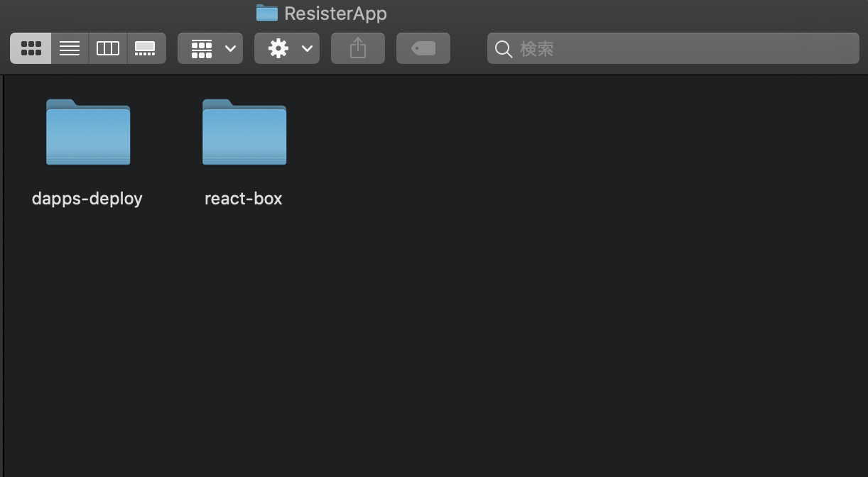Select the react-box folder icon
The width and height of the screenshot is (868, 477).
tap(244, 133)
